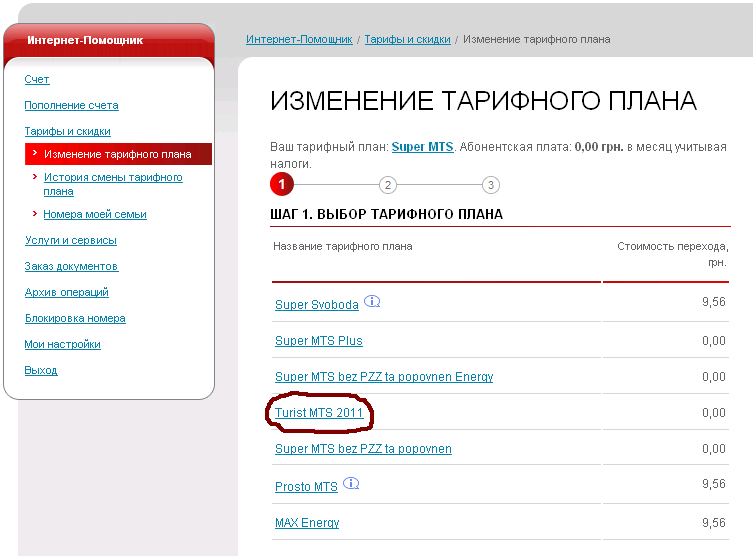Click step 3 circle in progress indicator
Screen dimensions: 753x556
click(x=491, y=185)
